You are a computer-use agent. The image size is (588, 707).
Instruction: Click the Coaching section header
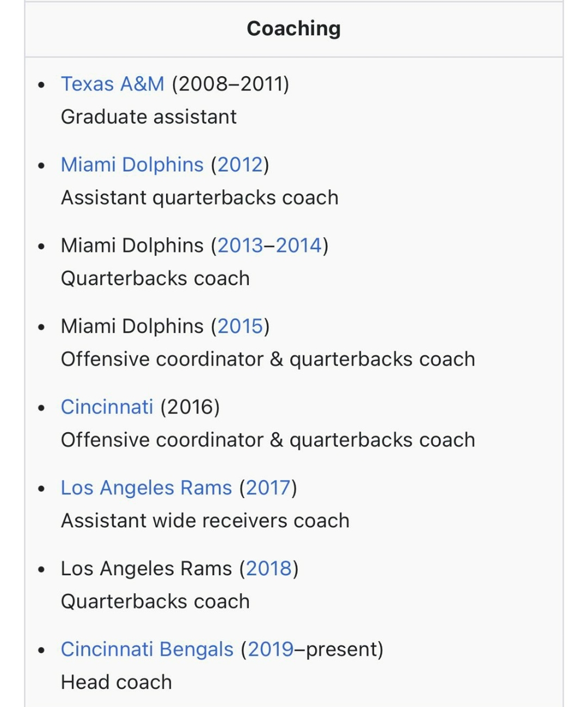[293, 29]
